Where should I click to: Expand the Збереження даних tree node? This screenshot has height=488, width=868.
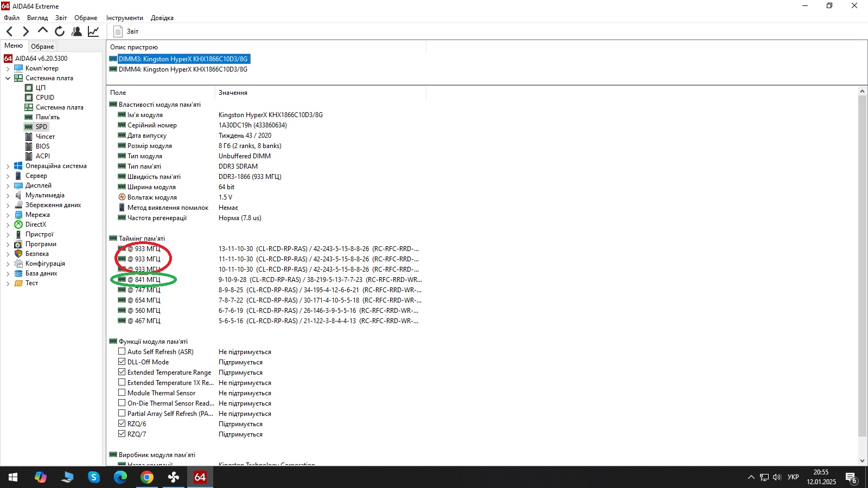pyautogui.click(x=8, y=206)
